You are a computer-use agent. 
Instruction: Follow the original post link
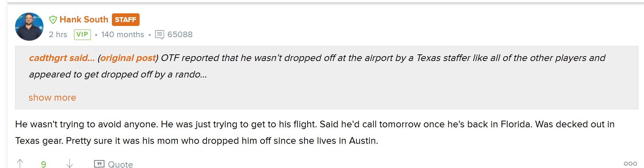[128, 58]
